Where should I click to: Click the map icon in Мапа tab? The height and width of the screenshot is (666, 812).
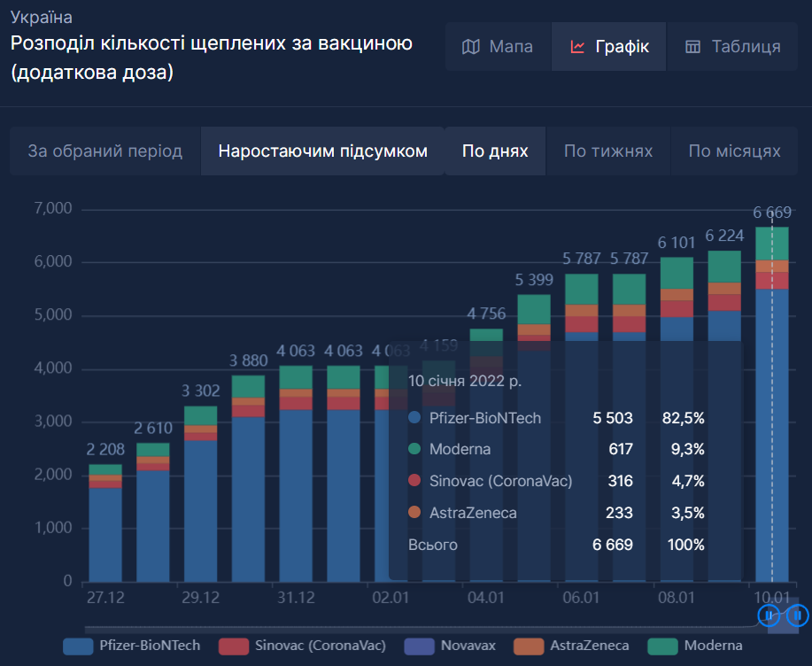click(x=471, y=47)
